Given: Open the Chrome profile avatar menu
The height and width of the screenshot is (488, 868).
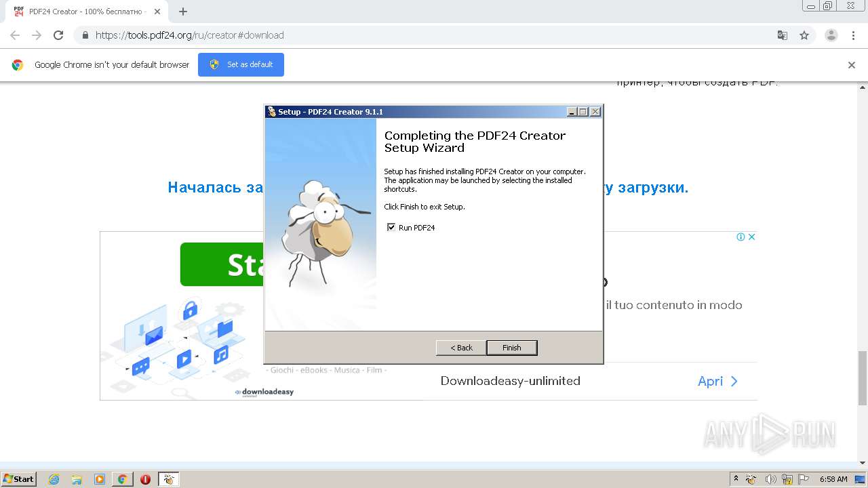Looking at the screenshot, I should (831, 35).
